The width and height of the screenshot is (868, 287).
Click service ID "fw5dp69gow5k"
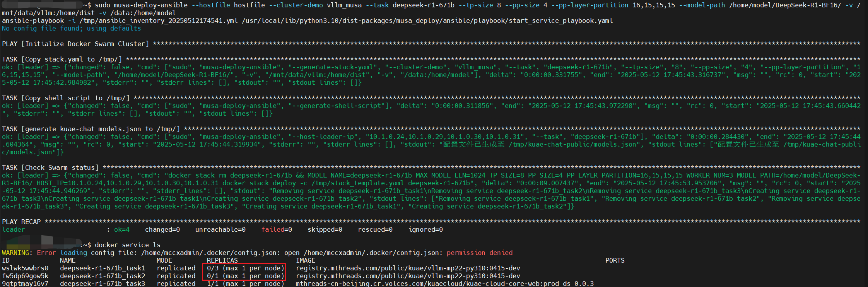(x=25, y=276)
